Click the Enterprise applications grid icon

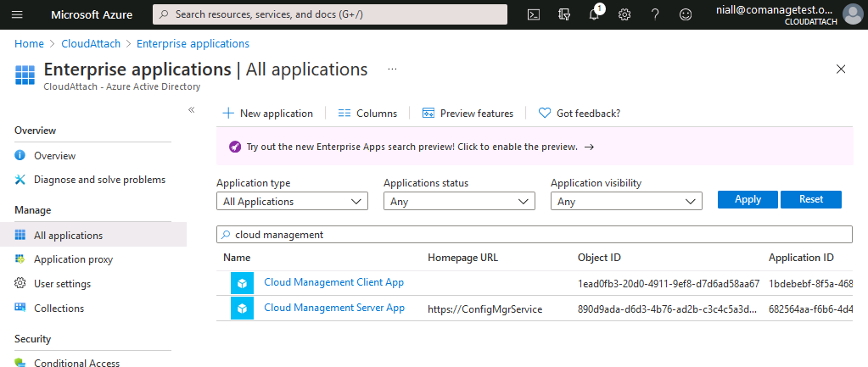(x=25, y=74)
